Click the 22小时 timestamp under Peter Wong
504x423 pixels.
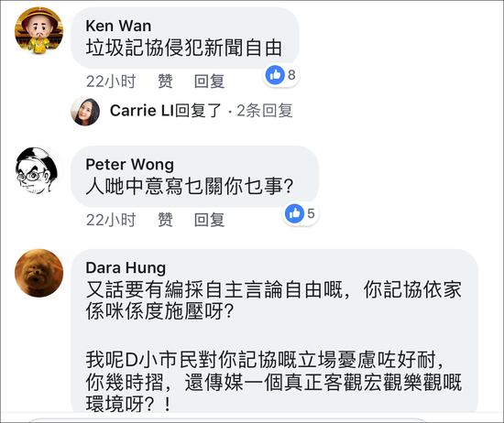[x=111, y=220]
